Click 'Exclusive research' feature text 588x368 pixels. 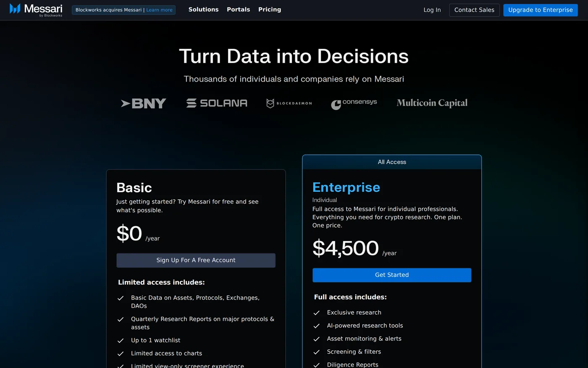pos(354,313)
